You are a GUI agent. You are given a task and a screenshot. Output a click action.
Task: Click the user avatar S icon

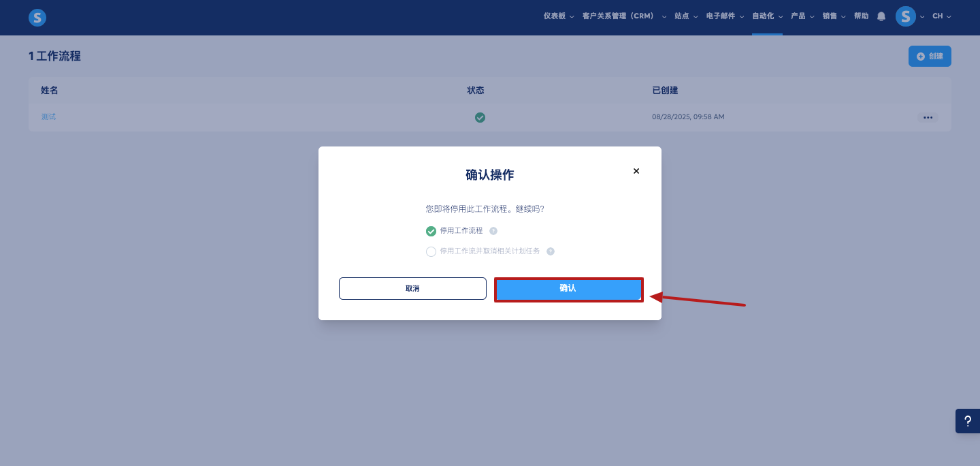[x=905, y=16]
